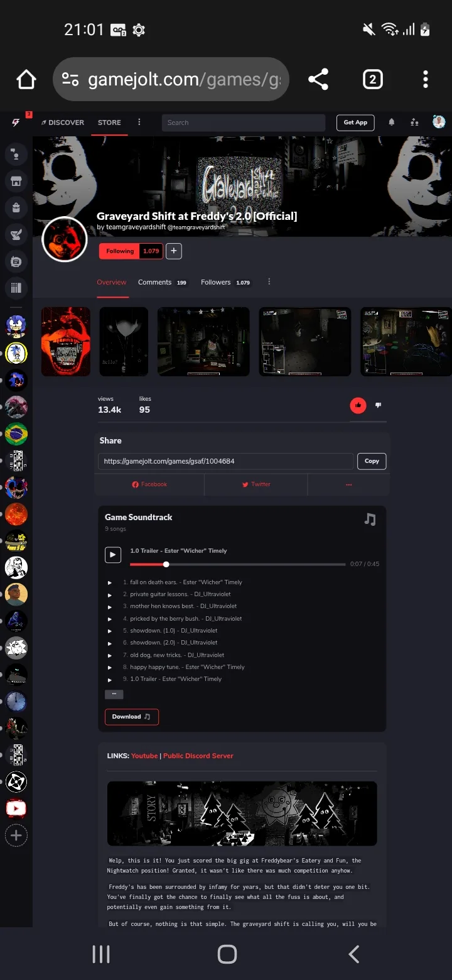Select the Overview tab

pos(112,283)
